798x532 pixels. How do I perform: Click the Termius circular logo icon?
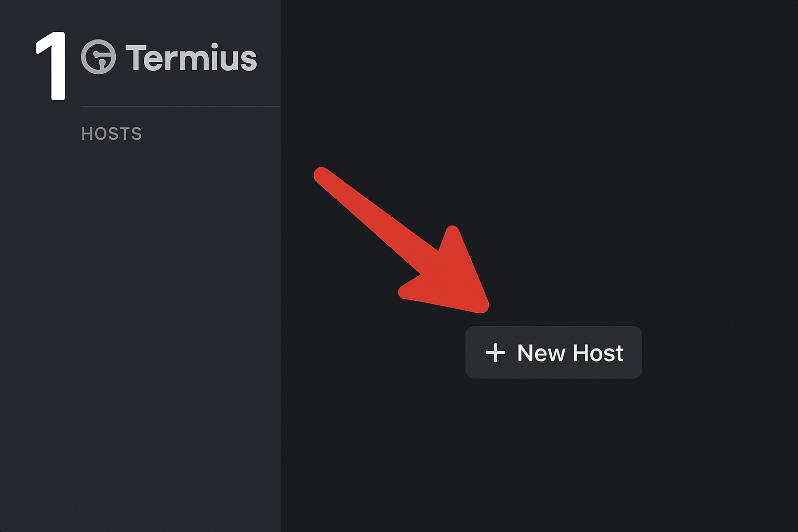tap(98, 57)
